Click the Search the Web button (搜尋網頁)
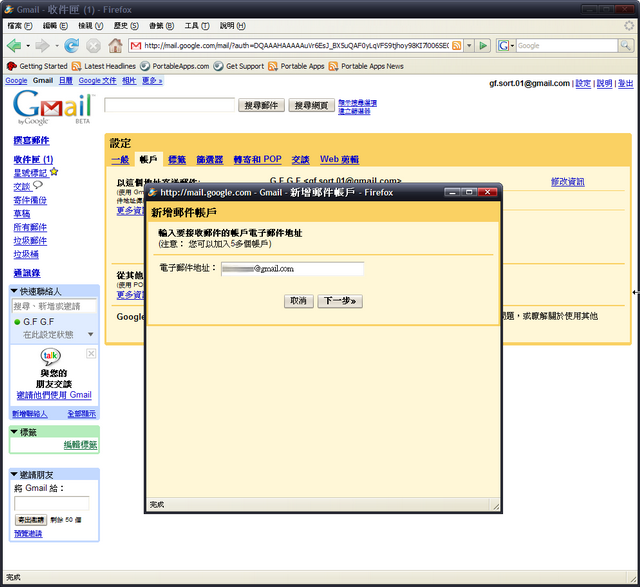 [311, 105]
